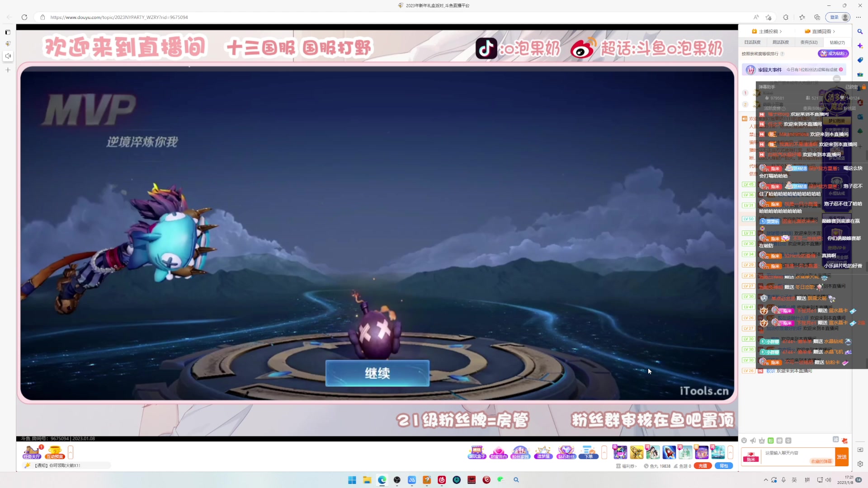
Task: Click the crown A danmaku style icon
Action: point(762,441)
